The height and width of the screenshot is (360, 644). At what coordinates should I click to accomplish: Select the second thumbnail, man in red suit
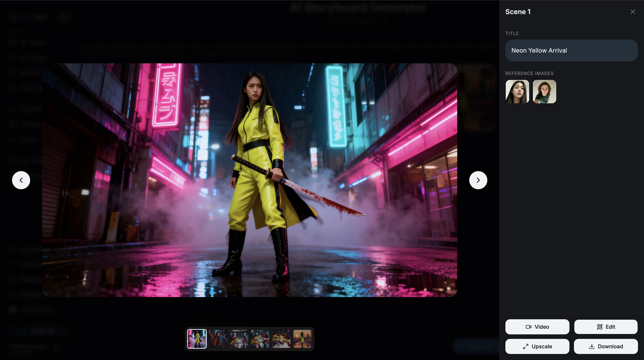pyautogui.click(x=218, y=339)
